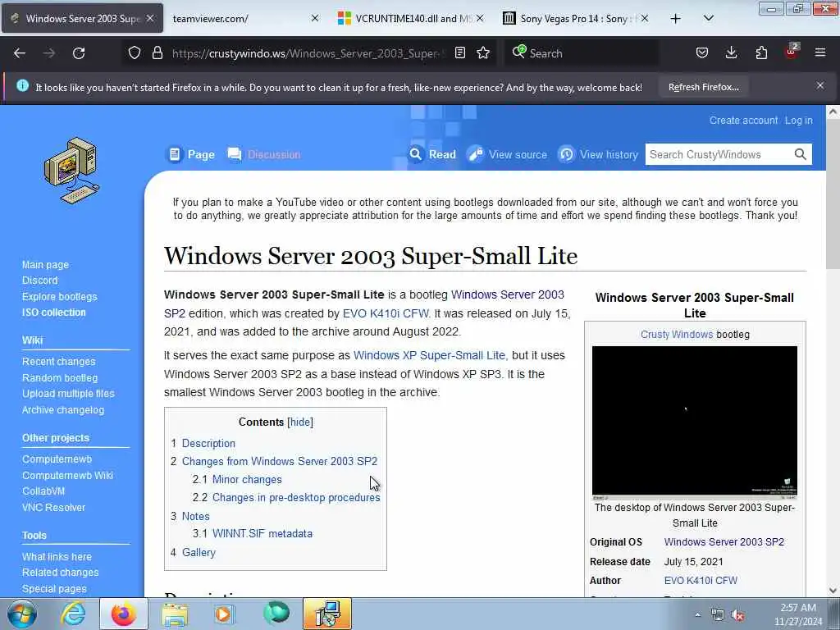Jump to WINNT.SIF metadata section
Screen dimensions: 840x630
[x=262, y=533]
